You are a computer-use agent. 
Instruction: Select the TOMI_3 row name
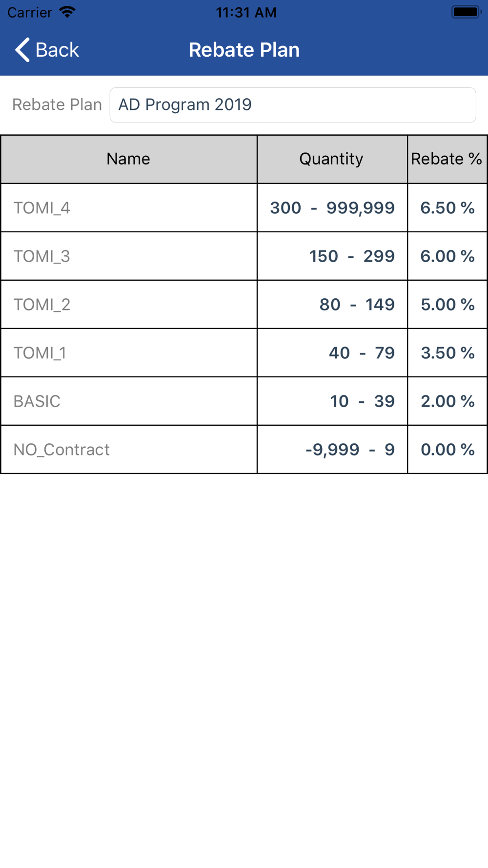click(41, 256)
